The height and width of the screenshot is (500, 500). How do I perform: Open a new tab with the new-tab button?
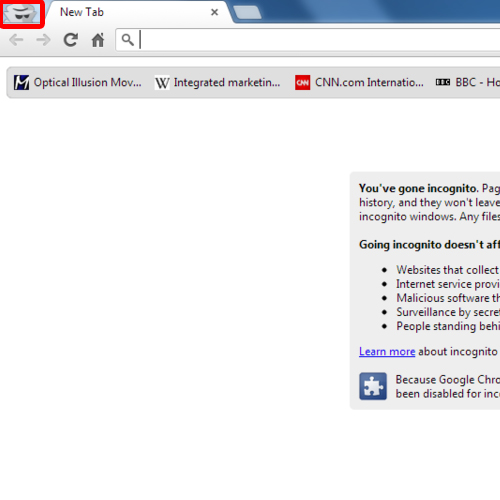(x=247, y=12)
